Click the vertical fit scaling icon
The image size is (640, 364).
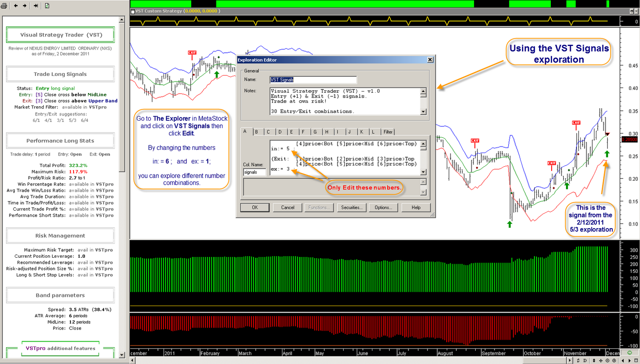pos(594,360)
